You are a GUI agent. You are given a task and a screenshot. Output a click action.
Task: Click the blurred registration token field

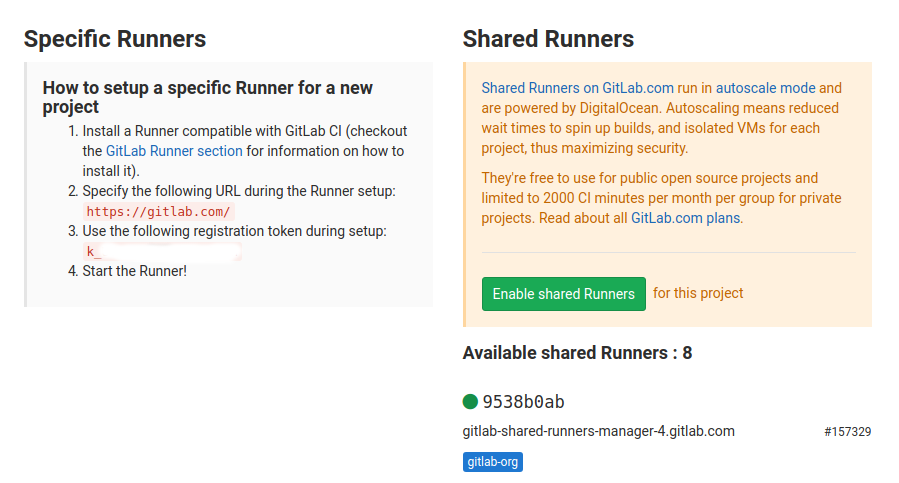click(x=162, y=251)
